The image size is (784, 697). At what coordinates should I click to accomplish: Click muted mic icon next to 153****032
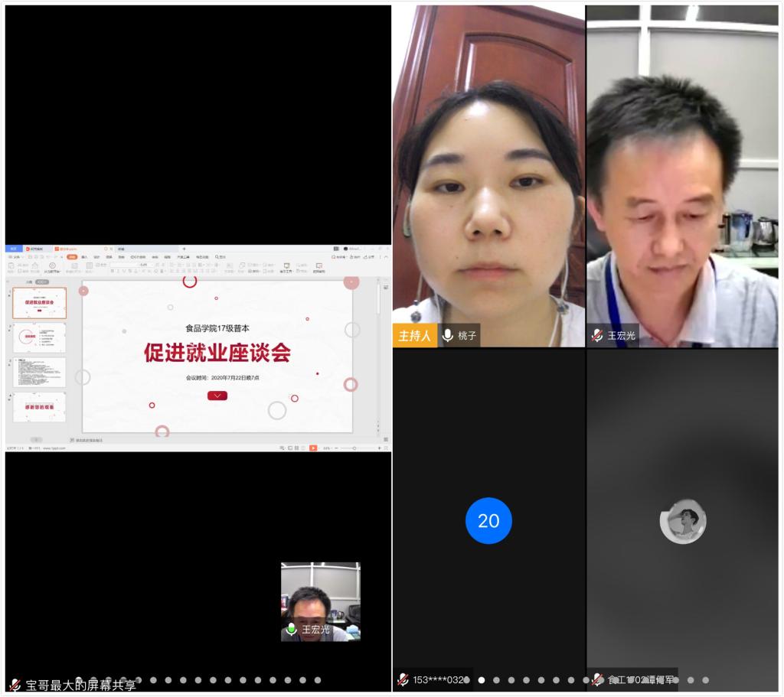click(403, 679)
